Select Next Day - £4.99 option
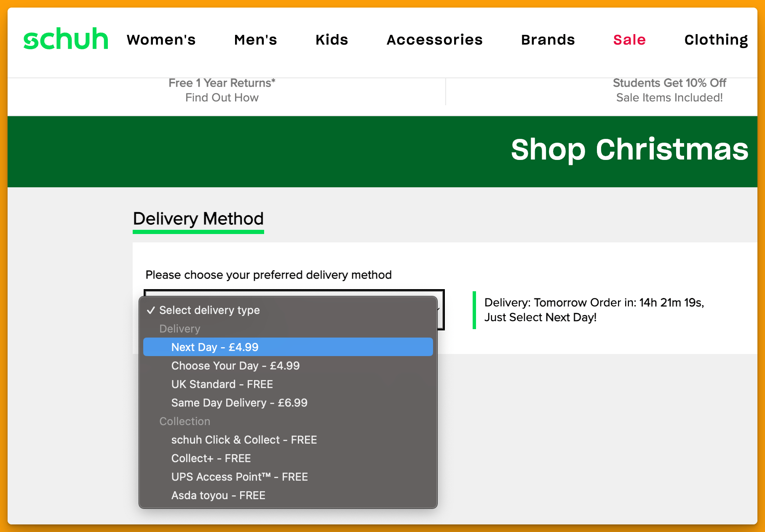The height and width of the screenshot is (532, 765). 288,347
